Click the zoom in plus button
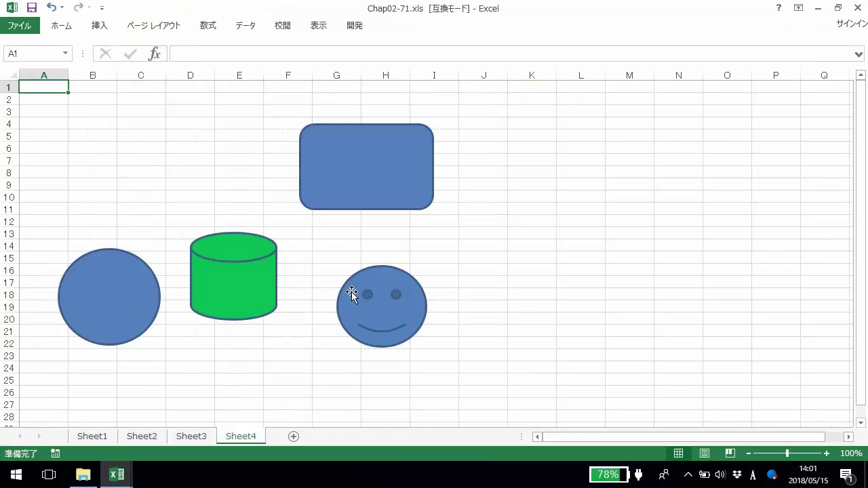This screenshot has height=488, width=868. (x=826, y=453)
